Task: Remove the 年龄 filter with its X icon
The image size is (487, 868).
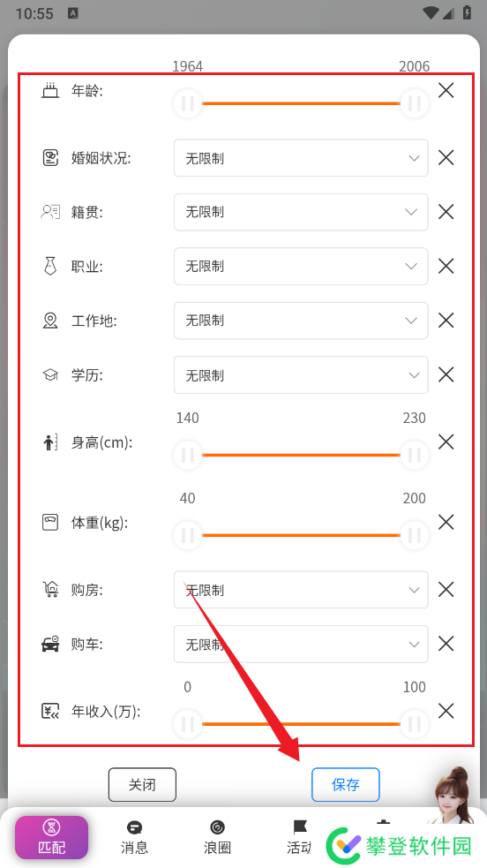Action: [446, 90]
